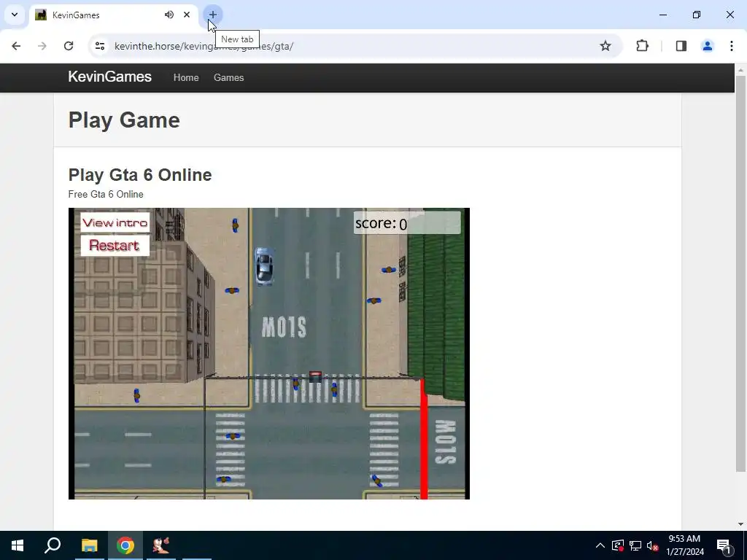Restore down the Chrome window
Screen dimensions: 747x560
[697, 15]
